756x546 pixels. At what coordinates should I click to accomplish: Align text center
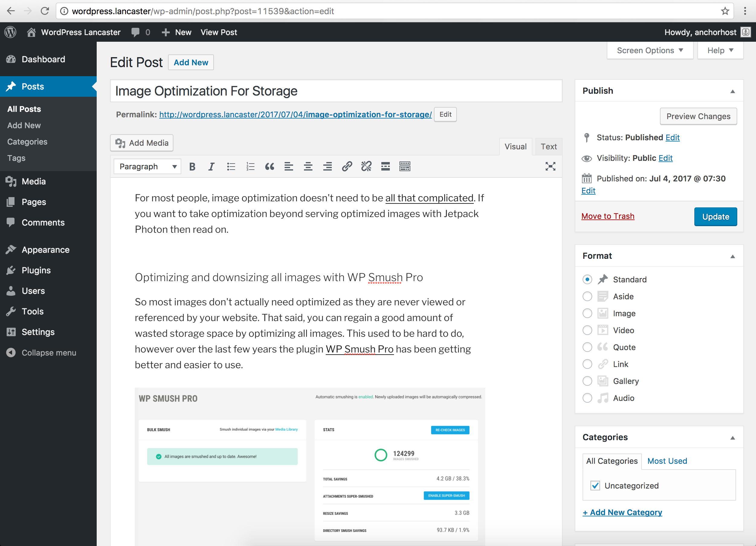[308, 167]
